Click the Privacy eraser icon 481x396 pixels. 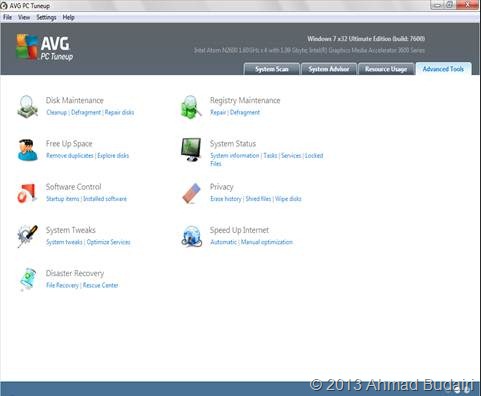pos(192,193)
